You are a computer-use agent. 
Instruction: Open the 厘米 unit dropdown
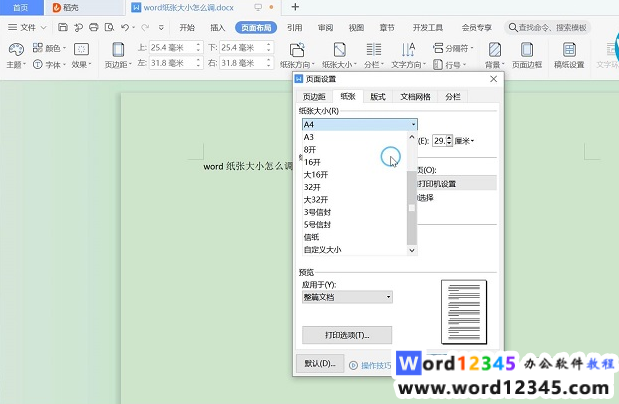click(x=464, y=141)
